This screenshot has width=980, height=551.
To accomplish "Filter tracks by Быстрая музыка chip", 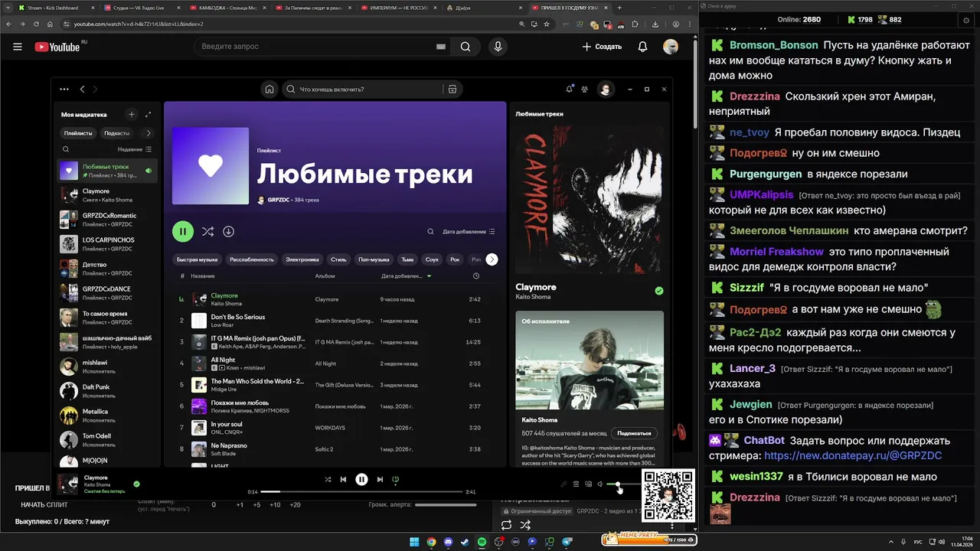I will click(197, 259).
